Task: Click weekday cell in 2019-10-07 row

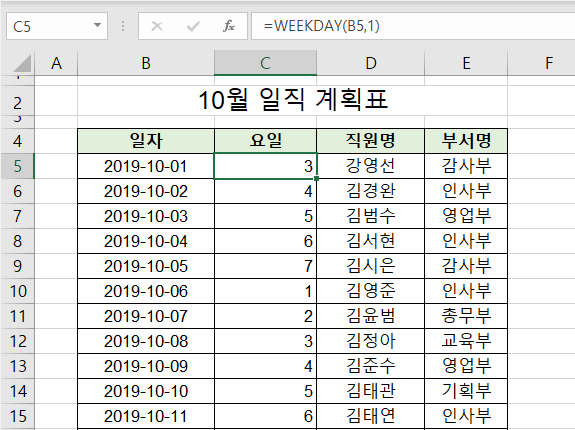Action: (x=265, y=316)
